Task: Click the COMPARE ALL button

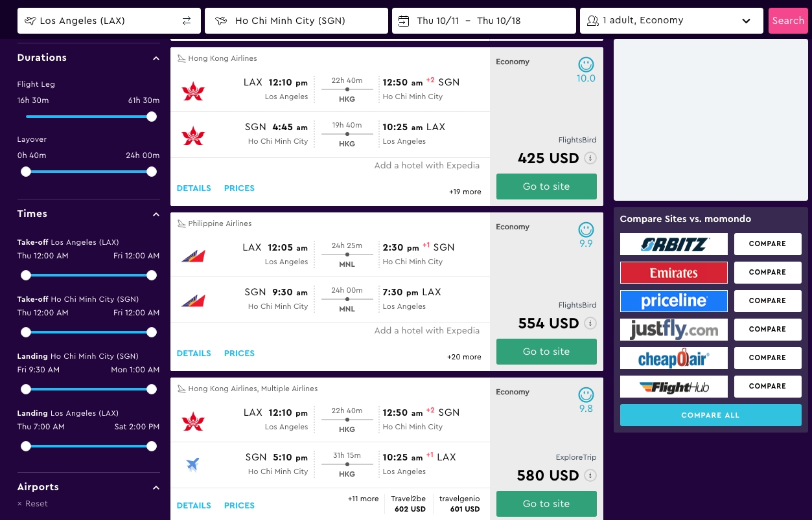Action: 710,415
